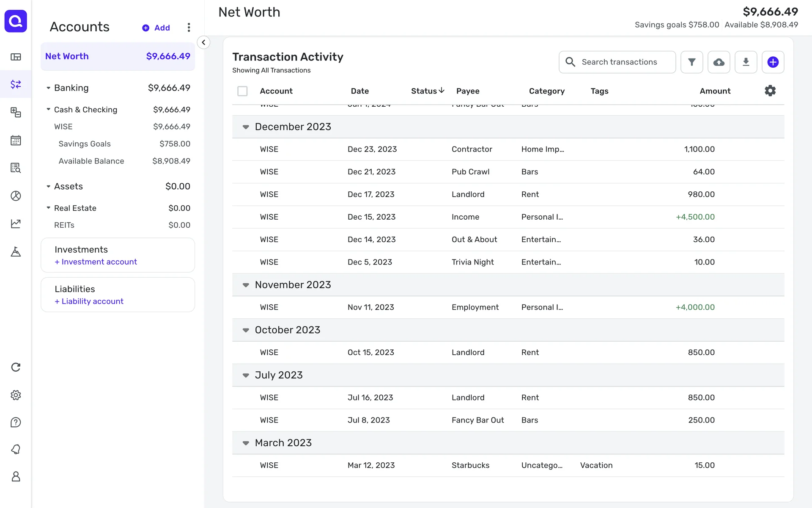
Task: Toggle the select all transactions checkbox
Action: coord(242,91)
